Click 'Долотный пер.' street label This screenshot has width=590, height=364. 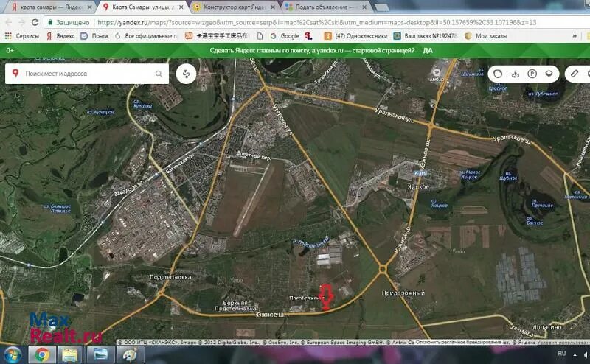(x=253, y=155)
